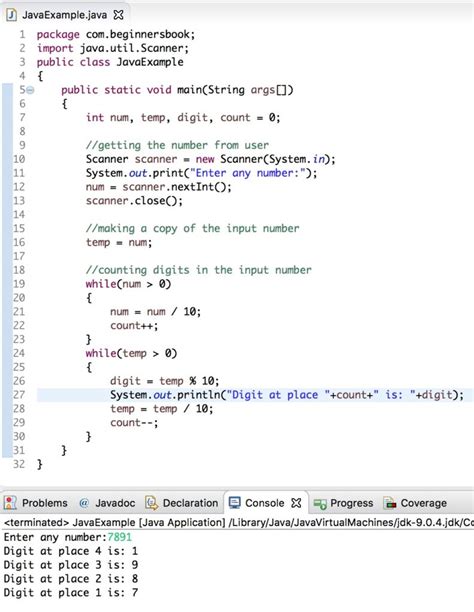474x612 pixels.
Task: Click the Console monitor icon
Action: tap(235, 503)
